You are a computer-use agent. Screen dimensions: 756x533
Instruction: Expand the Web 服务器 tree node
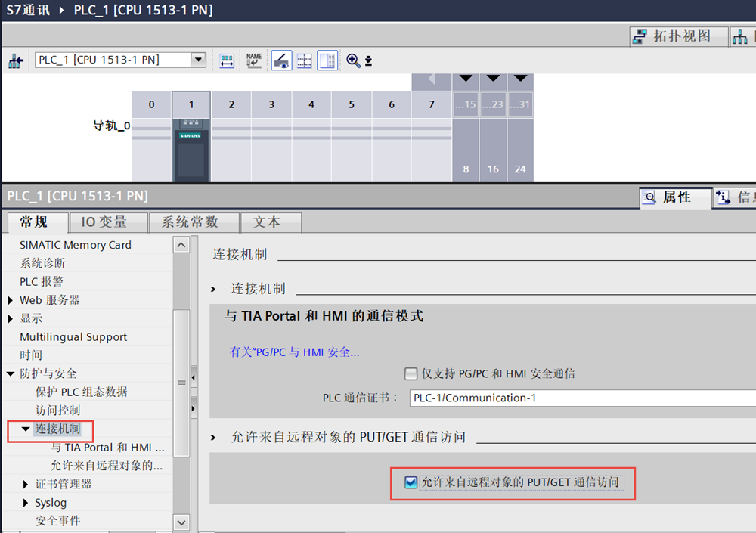tap(11, 300)
